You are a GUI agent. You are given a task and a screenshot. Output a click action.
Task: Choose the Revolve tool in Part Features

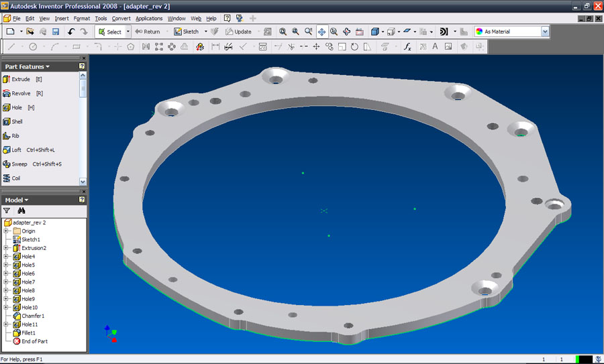point(20,93)
